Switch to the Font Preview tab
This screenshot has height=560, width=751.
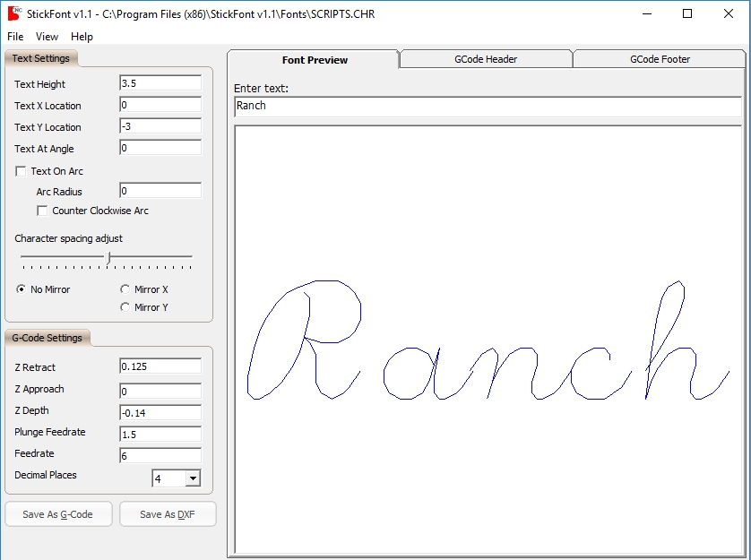(x=315, y=59)
